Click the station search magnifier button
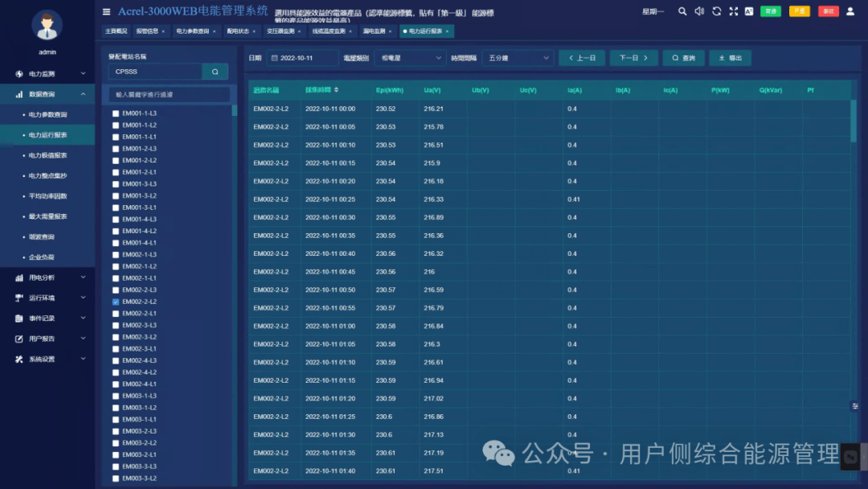Image resolution: width=868 pixels, height=489 pixels. [x=215, y=72]
